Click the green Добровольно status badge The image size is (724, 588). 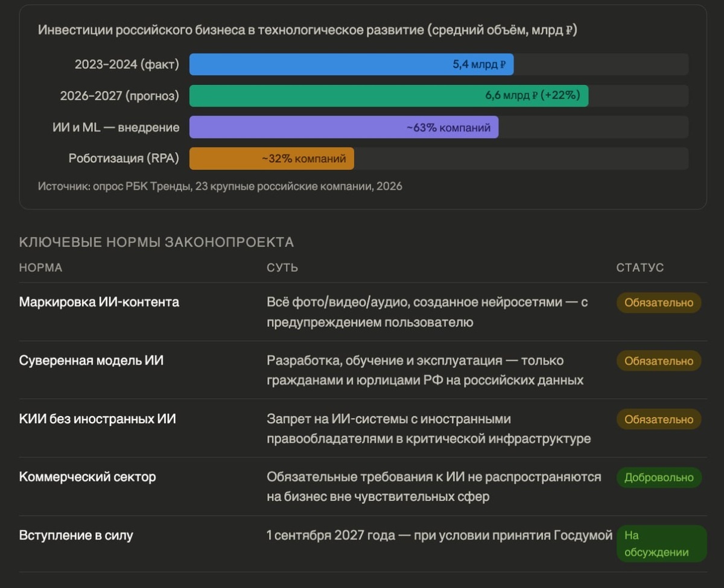pos(658,478)
